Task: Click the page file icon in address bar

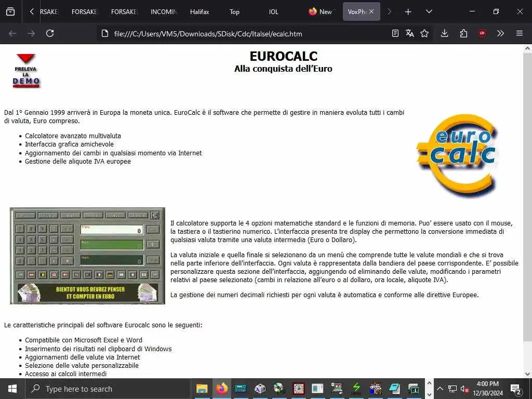Action: click(105, 33)
